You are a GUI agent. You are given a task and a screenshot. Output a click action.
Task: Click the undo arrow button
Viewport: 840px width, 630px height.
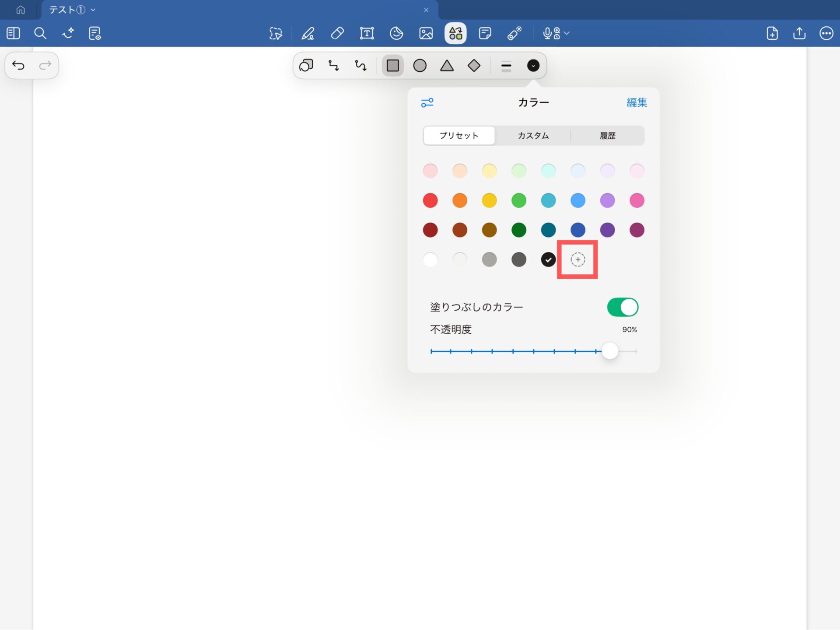click(18, 66)
